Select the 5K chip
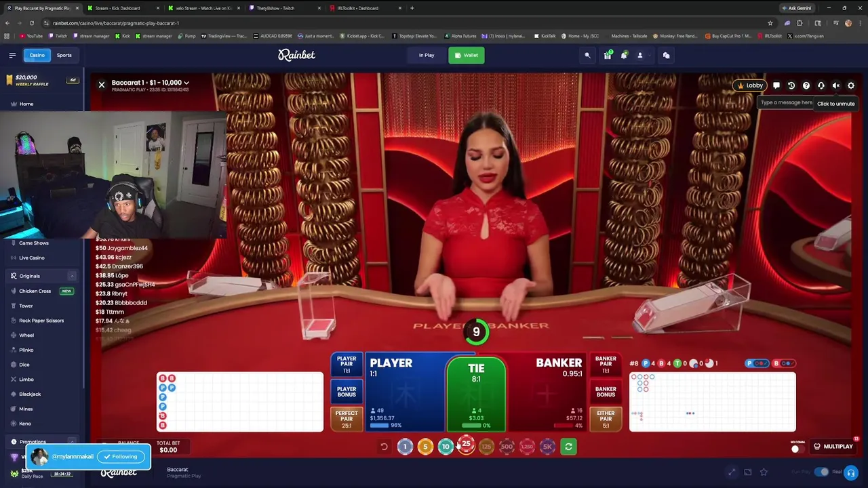The image size is (868, 488). point(547,446)
